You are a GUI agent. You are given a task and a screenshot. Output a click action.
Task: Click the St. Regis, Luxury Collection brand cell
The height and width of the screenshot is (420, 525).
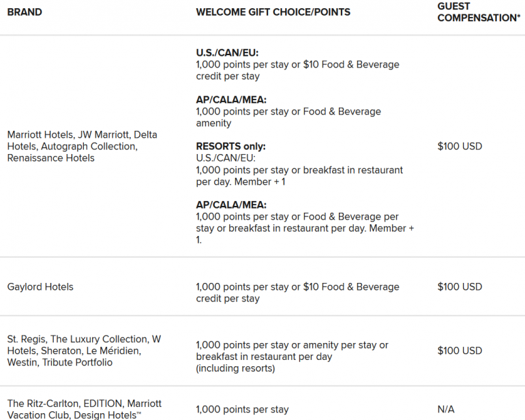click(84, 350)
